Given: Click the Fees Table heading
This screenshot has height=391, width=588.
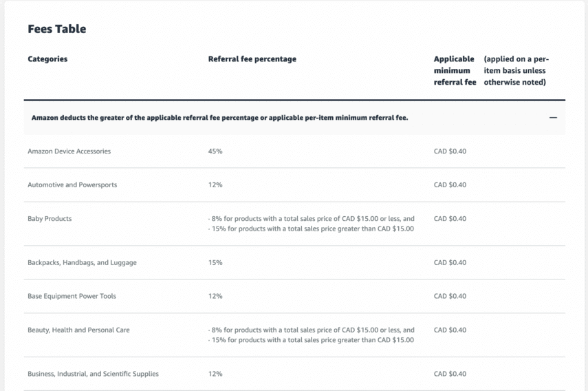Looking at the screenshot, I should pyautogui.click(x=57, y=30).
